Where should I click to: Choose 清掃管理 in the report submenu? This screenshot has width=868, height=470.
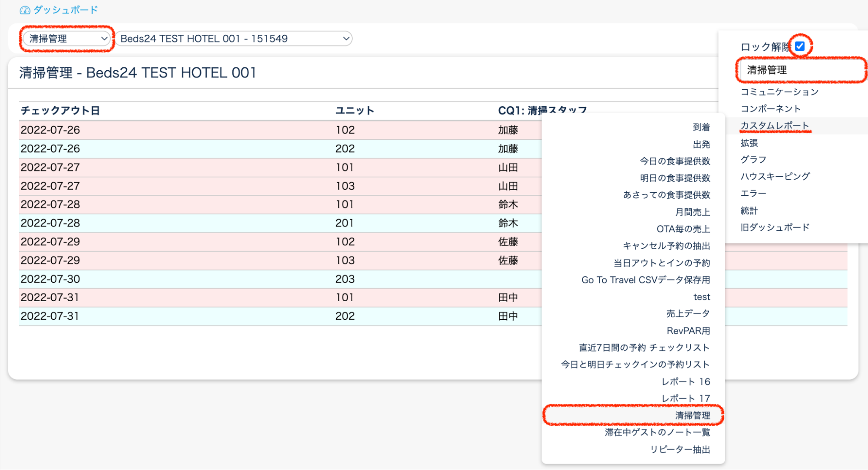[x=693, y=415]
